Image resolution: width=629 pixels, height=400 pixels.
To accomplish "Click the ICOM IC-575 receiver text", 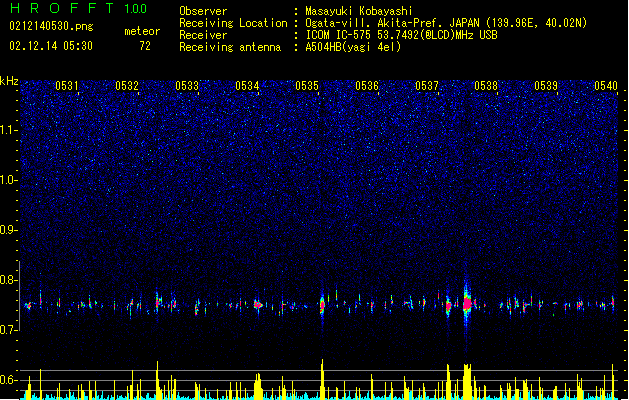I will coord(401,35).
